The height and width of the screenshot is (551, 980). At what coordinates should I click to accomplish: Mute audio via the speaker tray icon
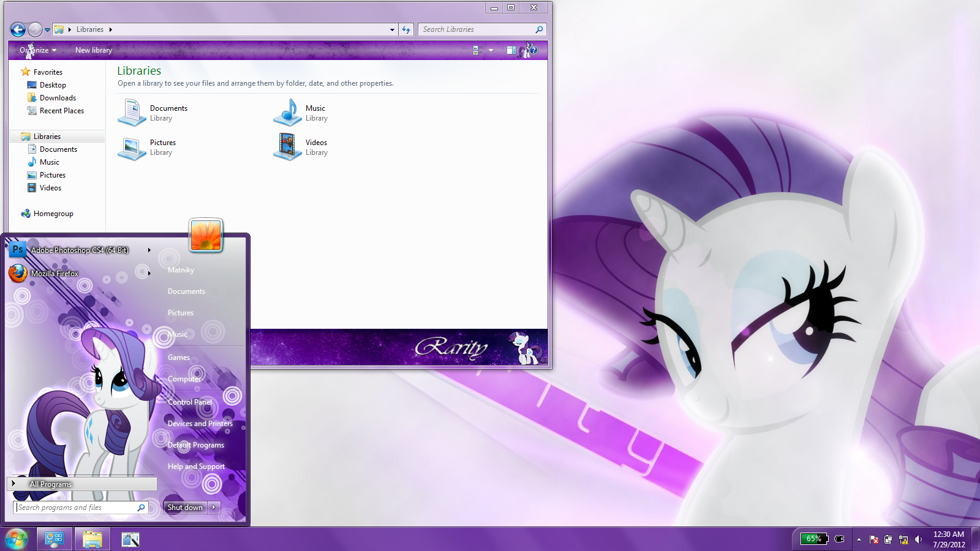tap(918, 539)
